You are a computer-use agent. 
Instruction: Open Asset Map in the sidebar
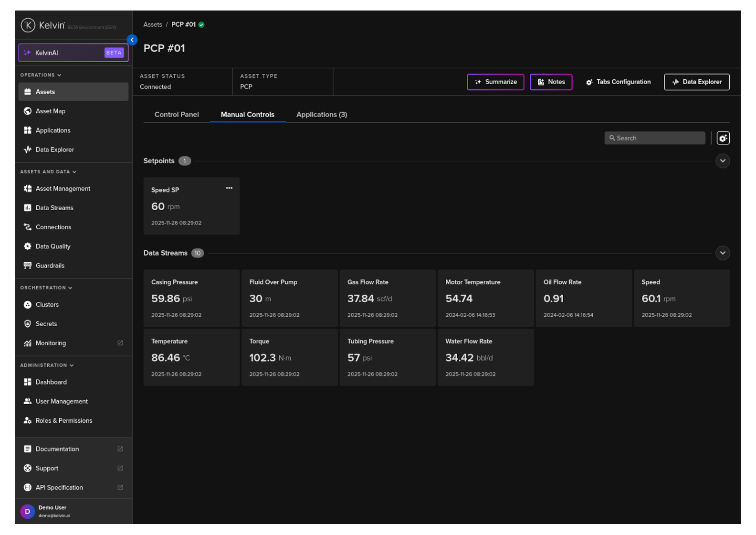click(51, 111)
